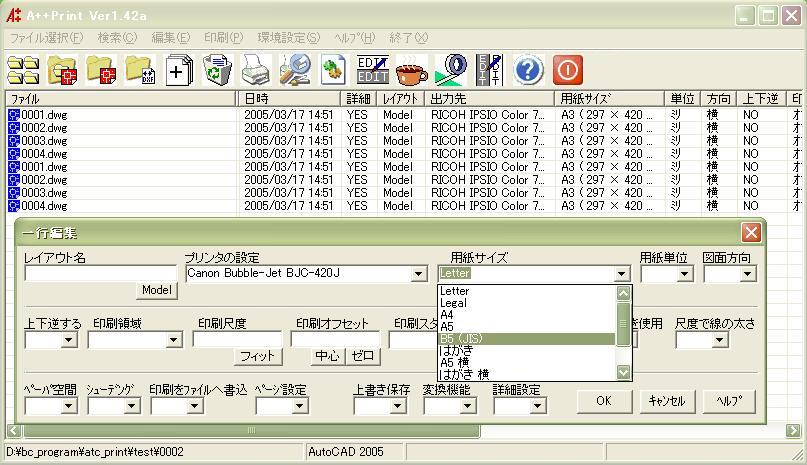Click the キャンセル cancel button

(666, 401)
